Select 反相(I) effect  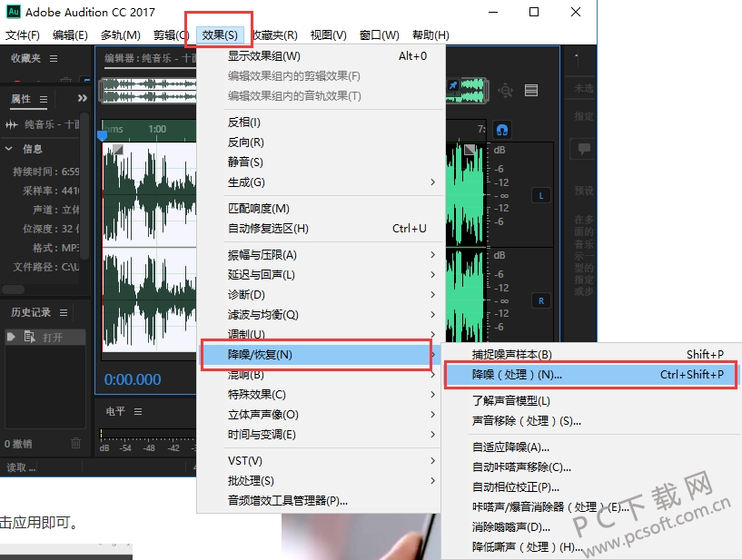click(321, 123)
